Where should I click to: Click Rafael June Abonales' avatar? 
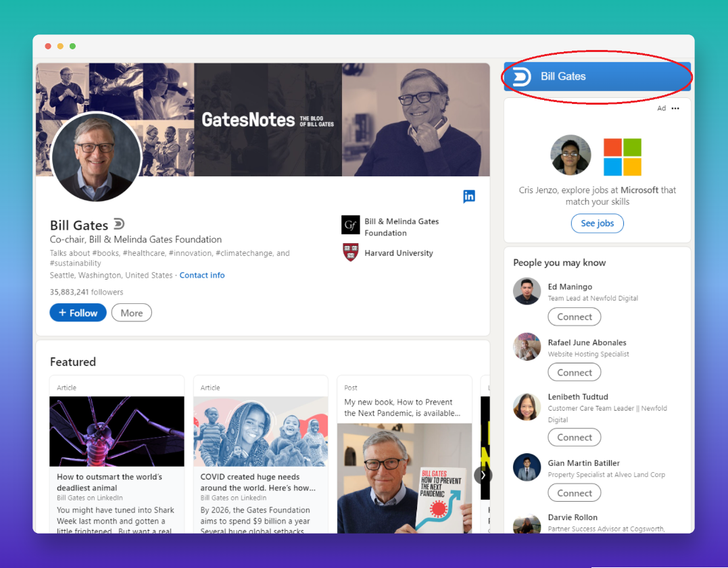coord(527,346)
